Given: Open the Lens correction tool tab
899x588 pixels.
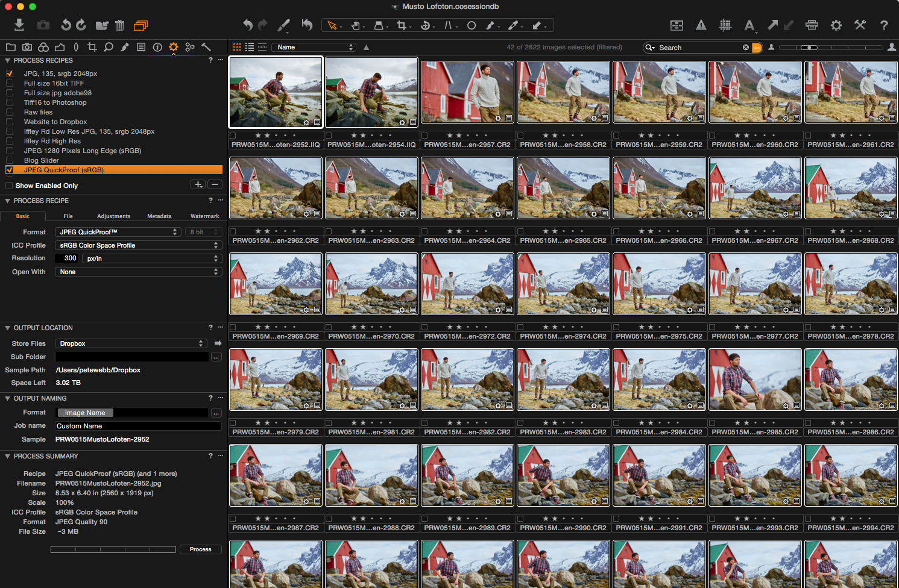Looking at the screenshot, I should tap(76, 47).
